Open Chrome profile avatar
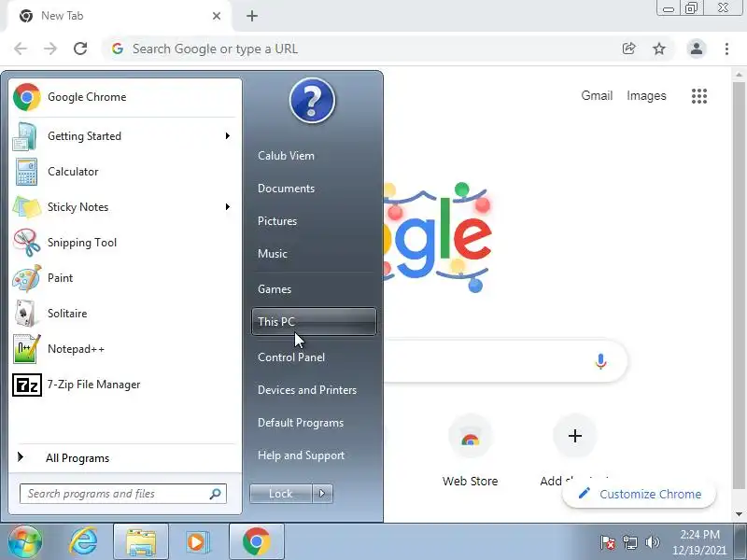Screen dimensions: 747x560 click(x=696, y=49)
